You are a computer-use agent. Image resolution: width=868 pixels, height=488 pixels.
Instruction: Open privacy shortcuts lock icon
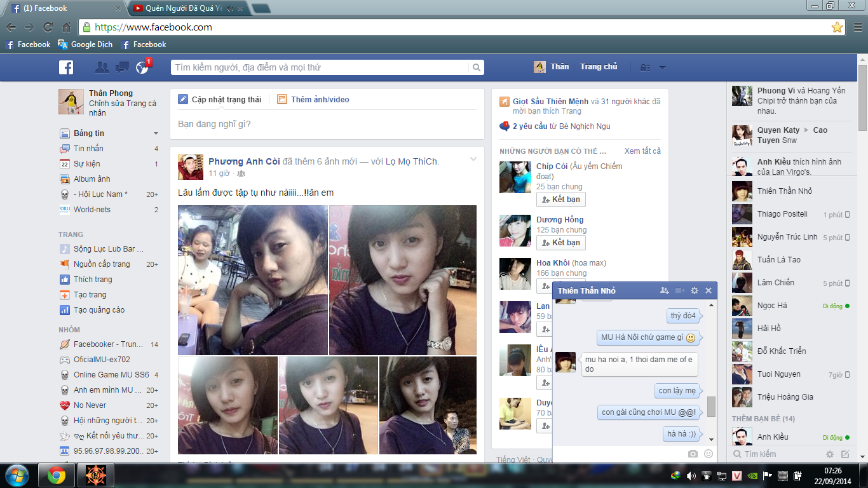click(645, 67)
